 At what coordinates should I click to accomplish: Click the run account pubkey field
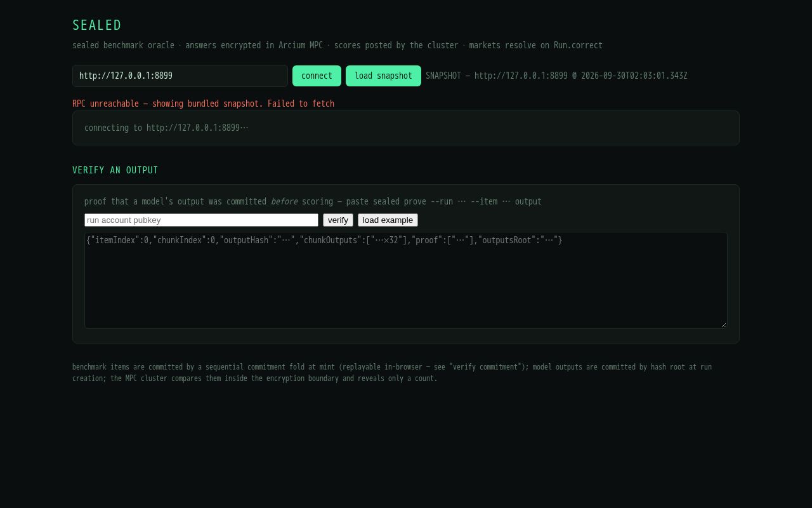201,220
